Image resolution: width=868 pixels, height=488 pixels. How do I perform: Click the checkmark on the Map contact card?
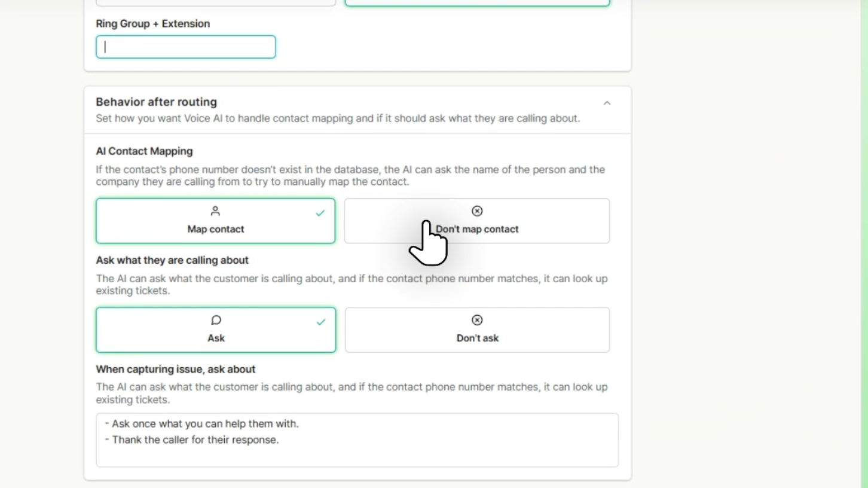tap(320, 213)
